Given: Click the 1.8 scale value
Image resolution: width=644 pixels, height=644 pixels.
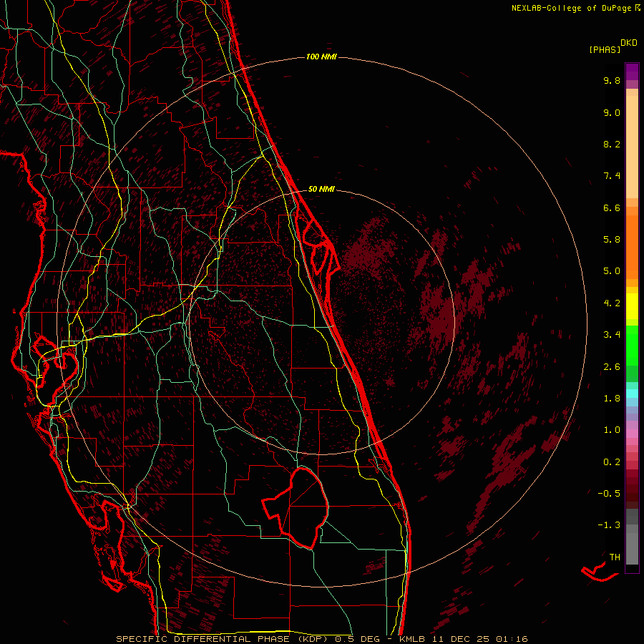Looking at the screenshot, I should click(612, 399).
